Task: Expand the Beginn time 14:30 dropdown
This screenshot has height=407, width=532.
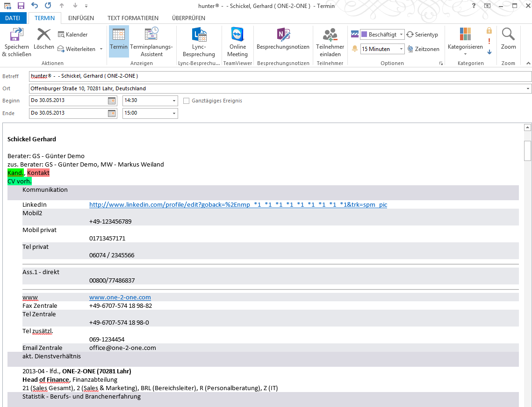Action: pyautogui.click(x=174, y=101)
